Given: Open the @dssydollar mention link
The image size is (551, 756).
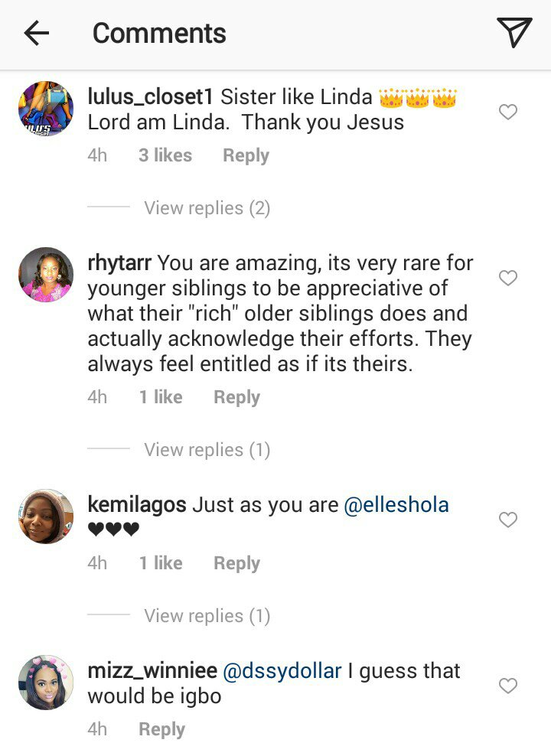Looking at the screenshot, I should (282, 671).
